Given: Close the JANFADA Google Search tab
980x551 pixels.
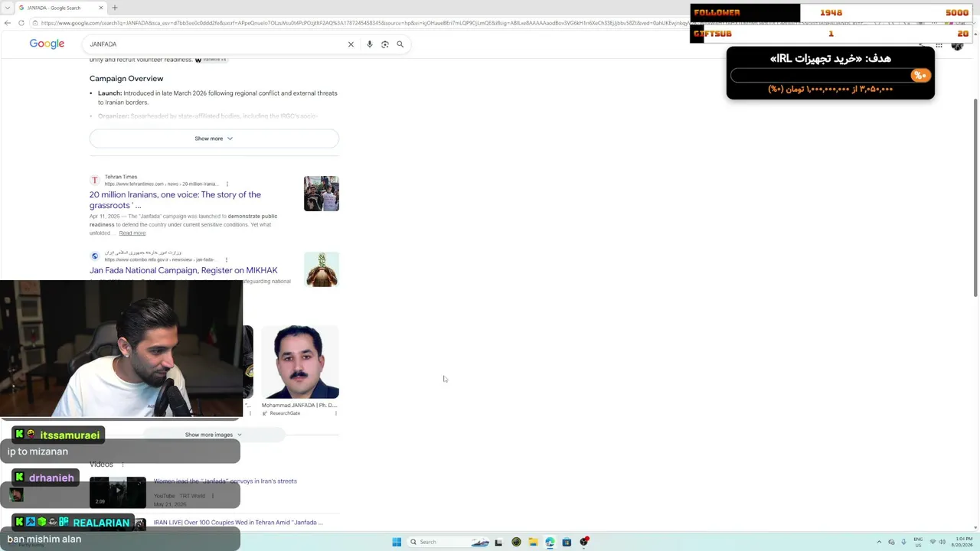Looking at the screenshot, I should [101, 8].
